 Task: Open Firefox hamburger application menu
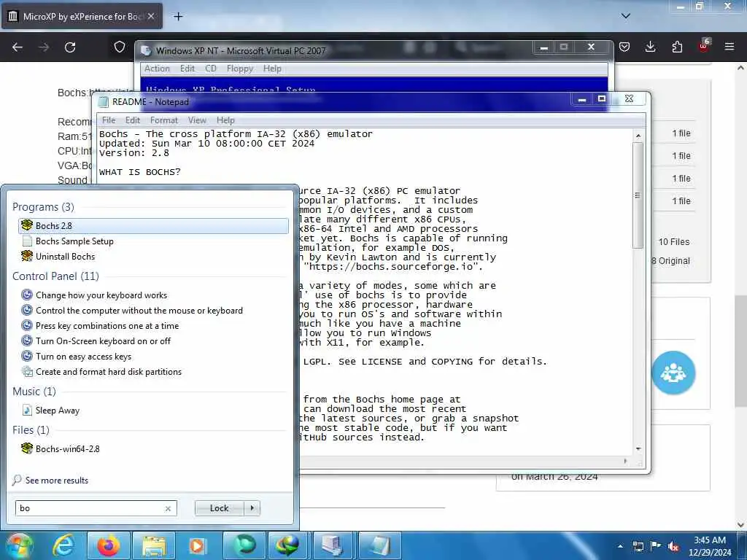[x=729, y=47]
